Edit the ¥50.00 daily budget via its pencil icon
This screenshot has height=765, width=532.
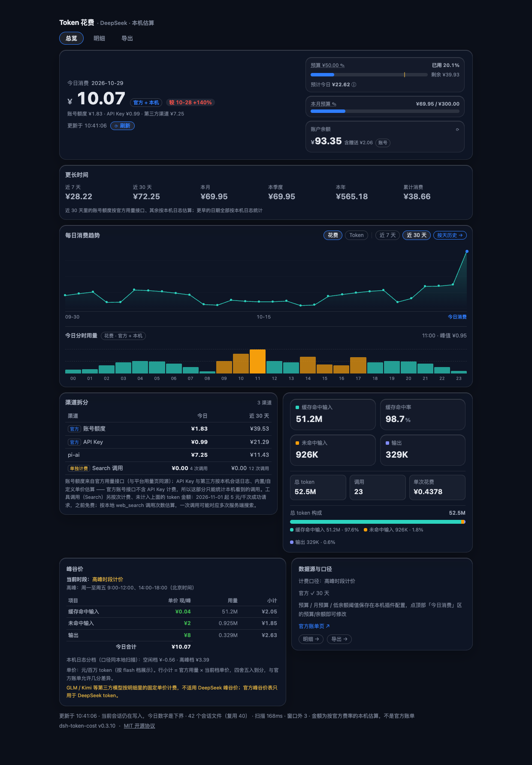point(342,66)
